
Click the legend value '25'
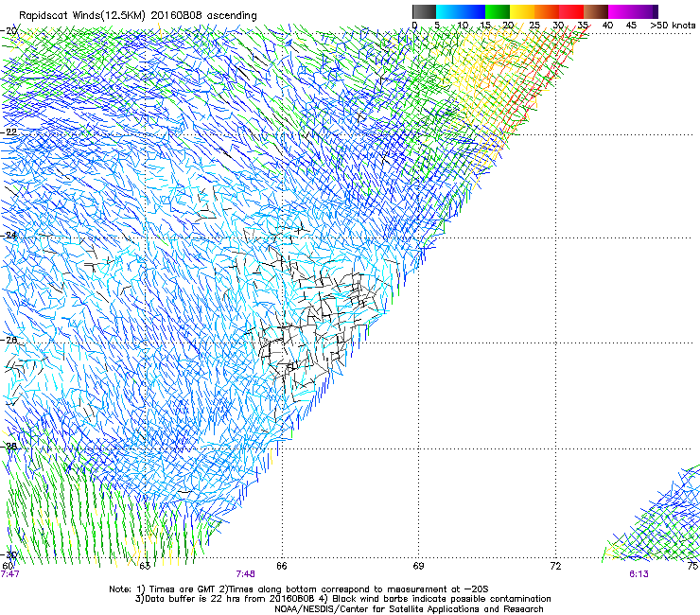[534, 26]
